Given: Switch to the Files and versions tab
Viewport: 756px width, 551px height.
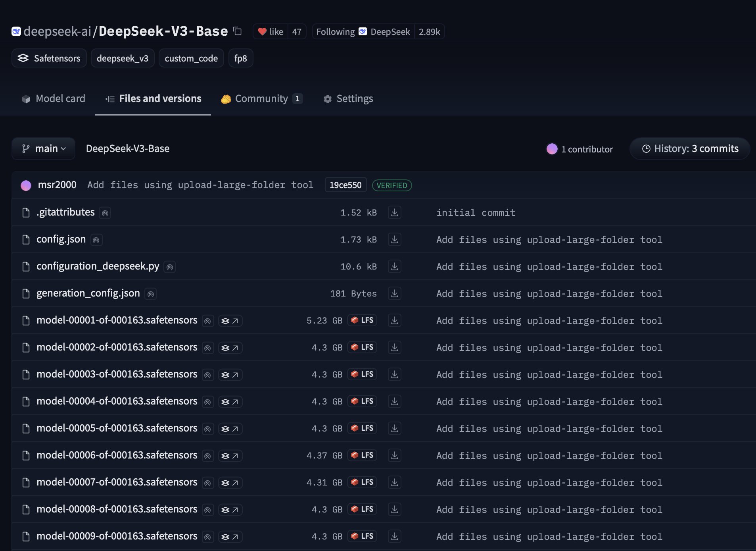Looking at the screenshot, I should tap(153, 98).
